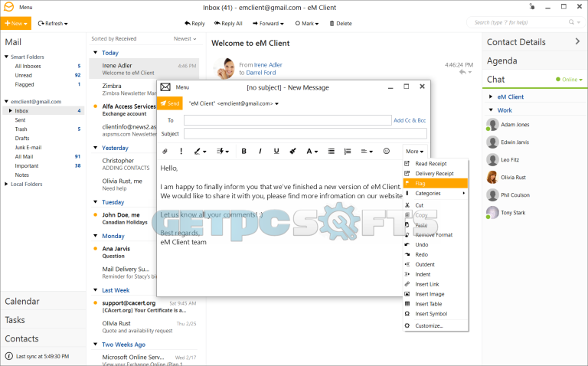The height and width of the screenshot is (366, 588).
Task: Select Flag in the More menu
Action: [436, 183]
